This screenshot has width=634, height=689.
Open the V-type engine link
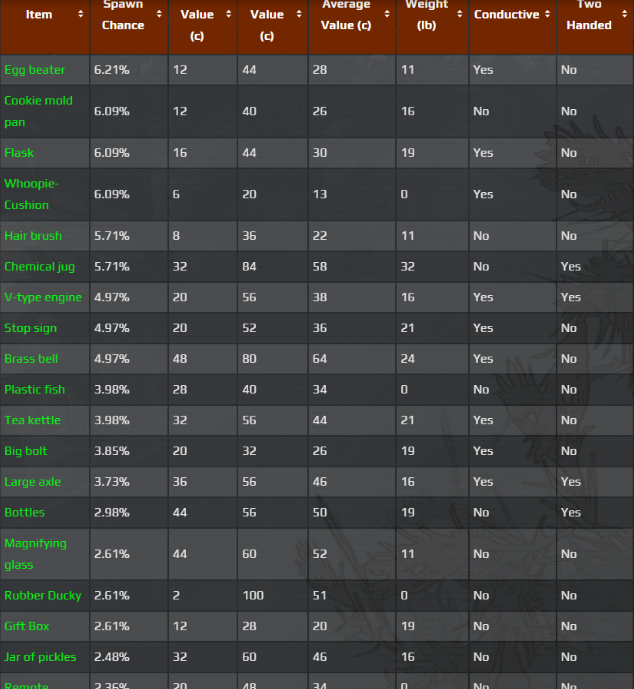click(x=43, y=297)
